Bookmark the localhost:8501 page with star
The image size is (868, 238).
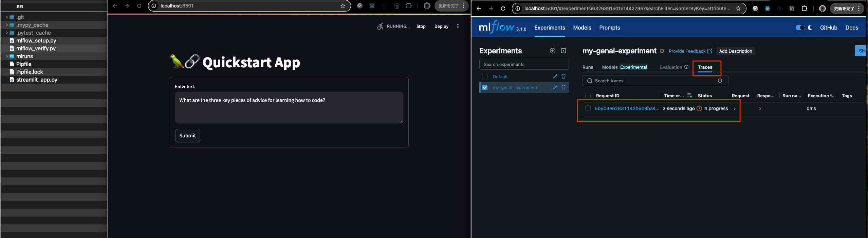pos(343,6)
